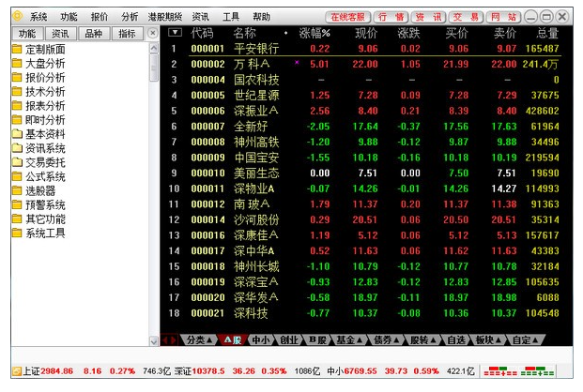Viewport: 583px width, 392px height.
Task: Select the 中国宝安 stock row
Action: click(x=362, y=158)
